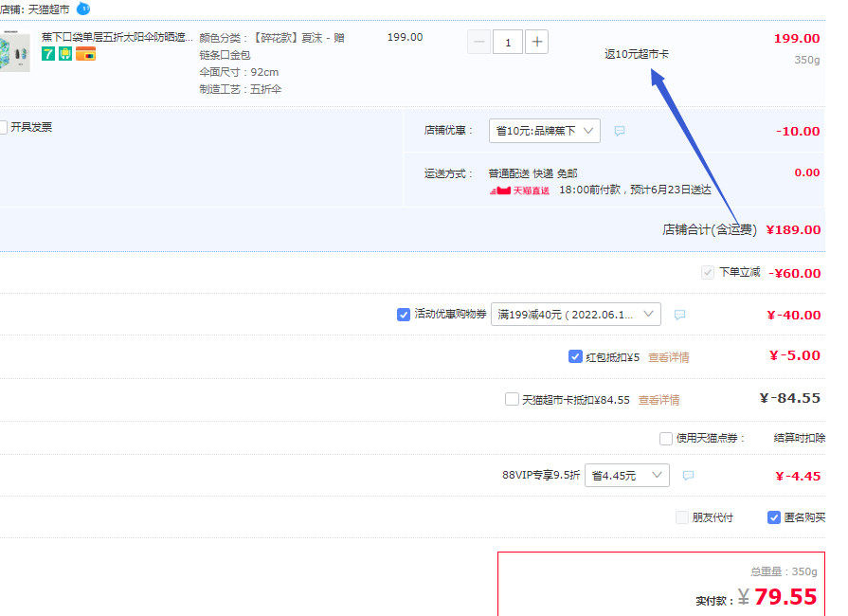Click the 返10元超市卡 promotion text

[637, 54]
